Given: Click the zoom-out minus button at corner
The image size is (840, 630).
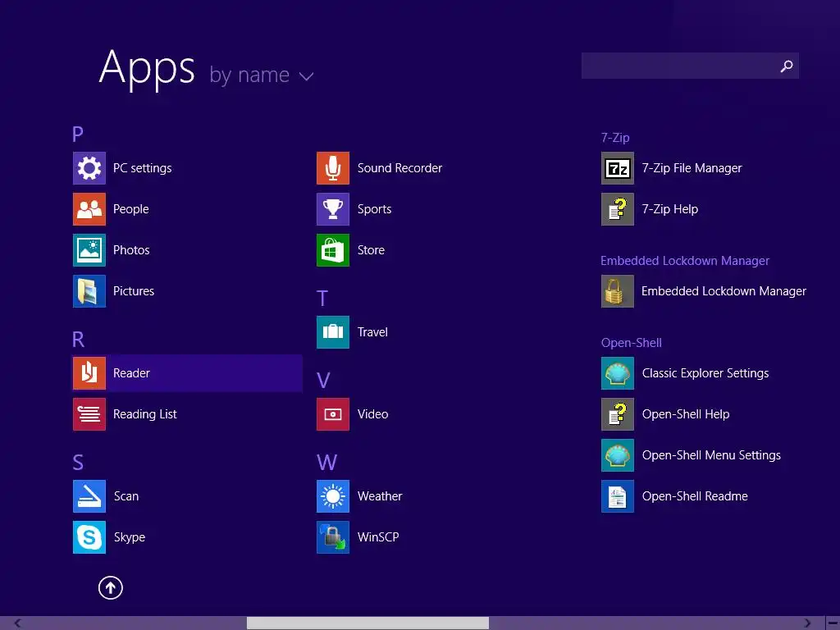Looking at the screenshot, I should 833,623.
